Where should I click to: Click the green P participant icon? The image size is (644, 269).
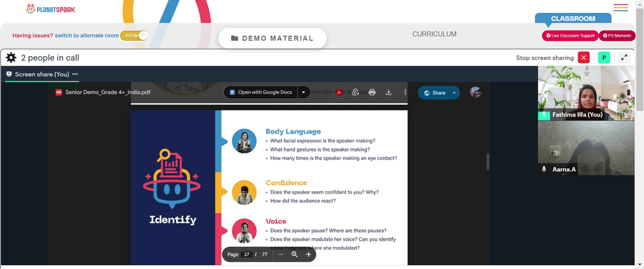[604, 57]
